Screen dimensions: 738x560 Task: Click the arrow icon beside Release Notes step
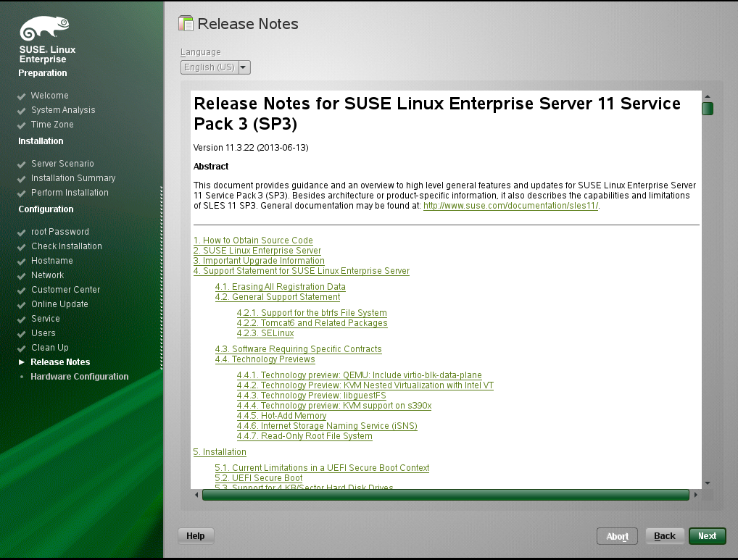21,362
